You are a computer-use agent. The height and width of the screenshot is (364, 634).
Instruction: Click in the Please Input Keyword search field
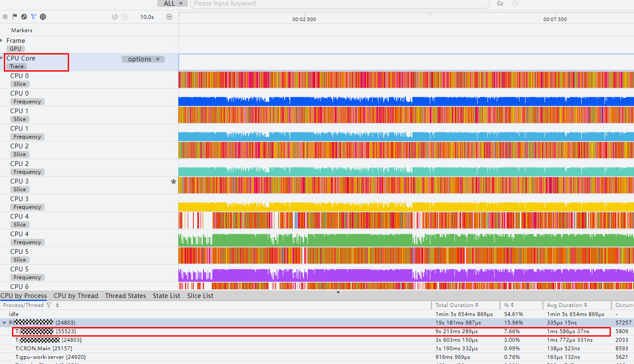(340, 3)
